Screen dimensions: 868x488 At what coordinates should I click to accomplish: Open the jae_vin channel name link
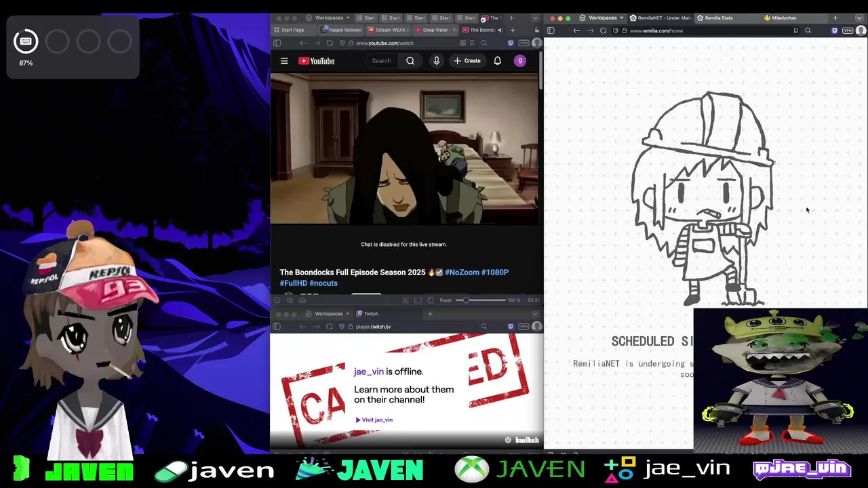369,371
